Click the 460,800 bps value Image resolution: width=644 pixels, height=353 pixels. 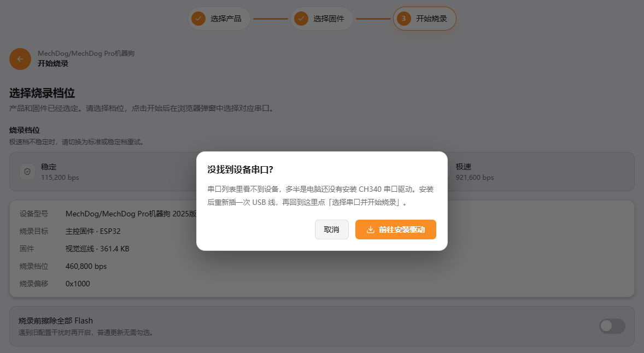point(86,266)
